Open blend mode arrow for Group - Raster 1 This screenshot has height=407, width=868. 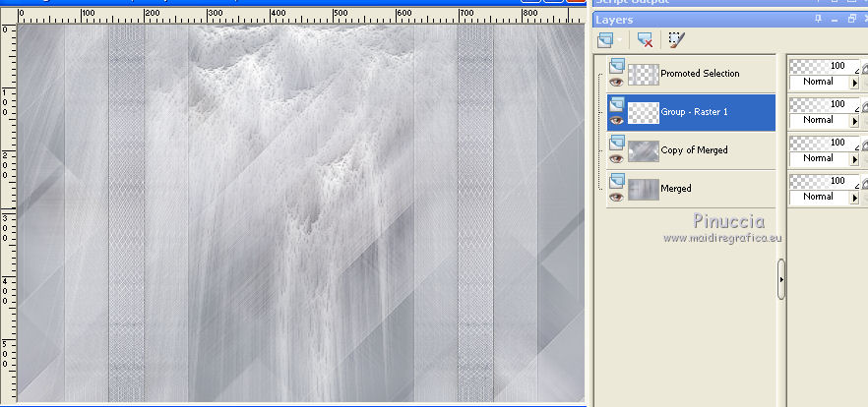pyautogui.click(x=854, y=121)
